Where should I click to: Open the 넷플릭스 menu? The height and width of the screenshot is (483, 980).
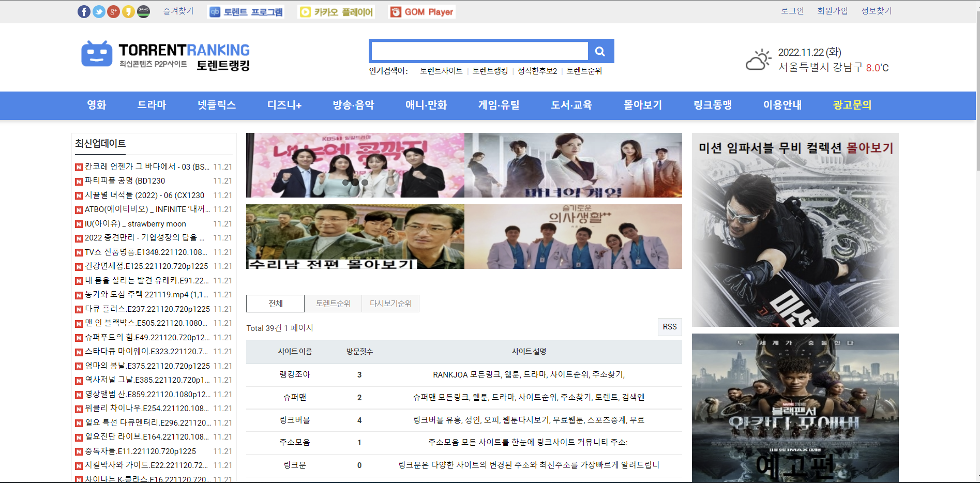click(x=217, y=105)
